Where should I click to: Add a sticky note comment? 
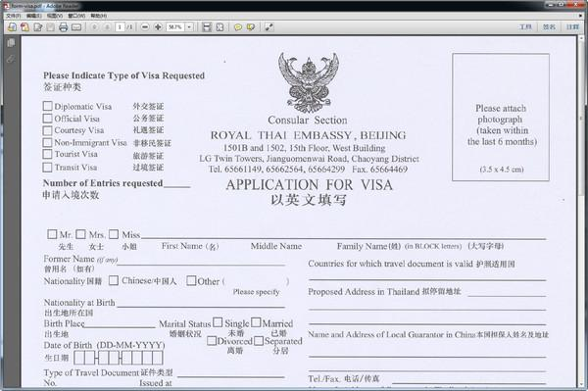point(238,27)
